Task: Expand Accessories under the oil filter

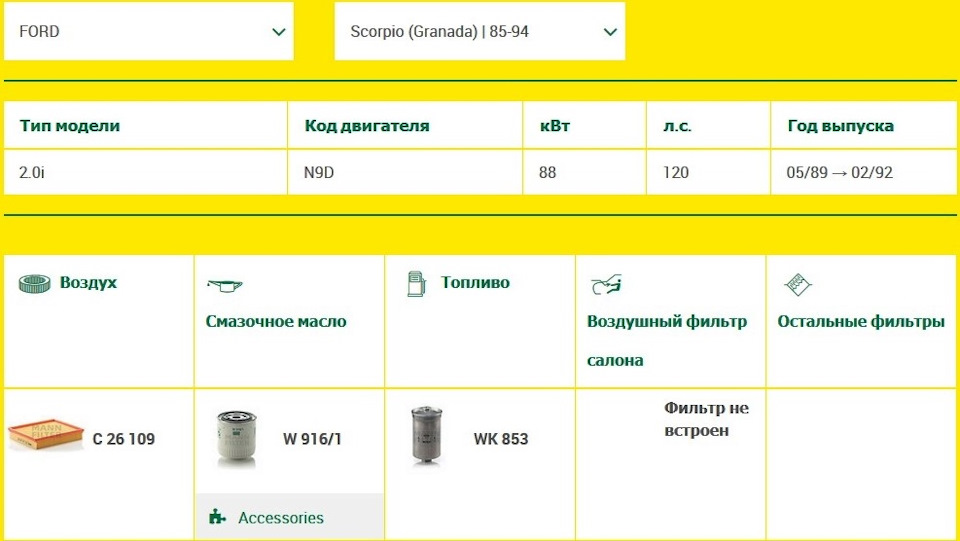Action: pos(290,517)
